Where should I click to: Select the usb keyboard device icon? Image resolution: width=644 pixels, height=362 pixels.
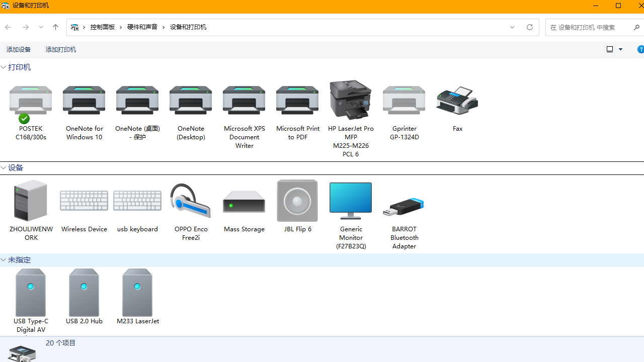click(x=137, y=201)
